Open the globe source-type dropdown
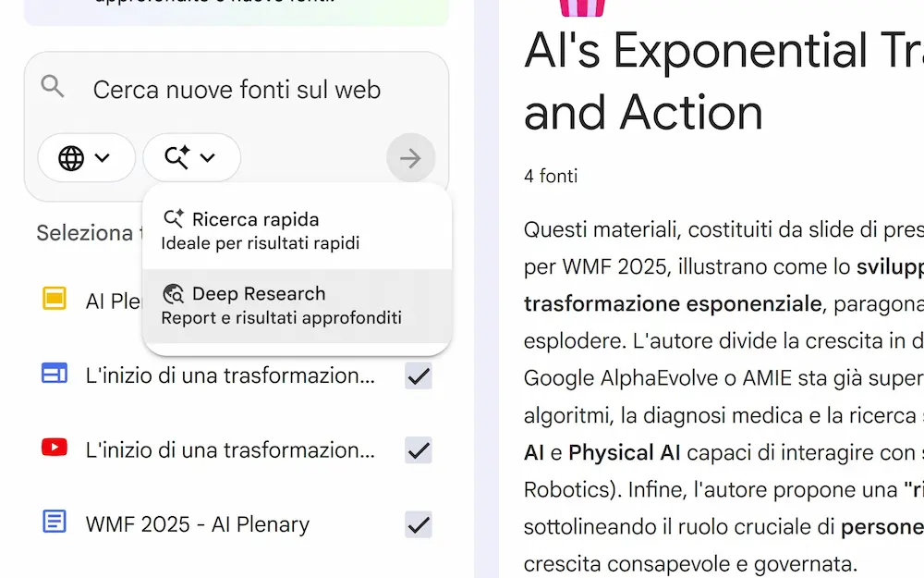The image size is (924, 578). point(86,158)
